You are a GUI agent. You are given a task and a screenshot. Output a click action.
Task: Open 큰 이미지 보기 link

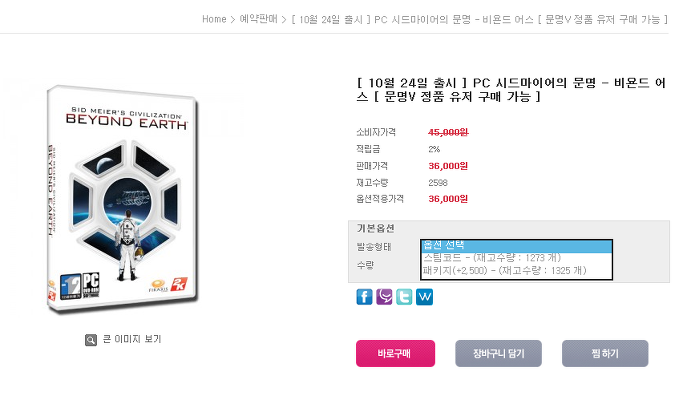pos(132,339)
